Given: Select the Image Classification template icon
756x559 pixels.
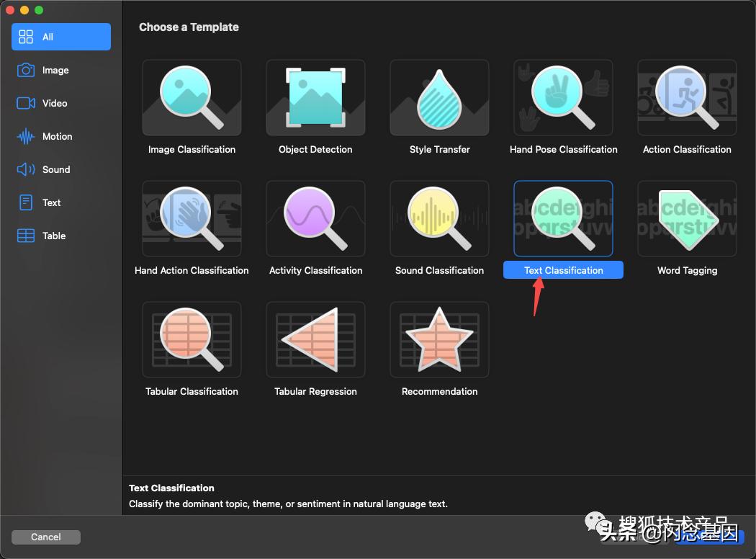Looking at the screenshot, I should coord(192,98).
